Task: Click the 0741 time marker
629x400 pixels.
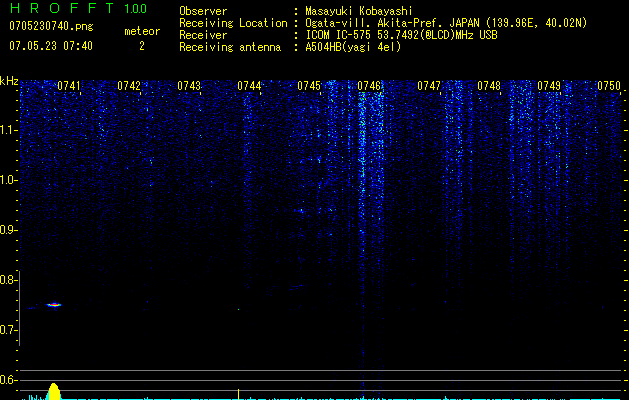Action: click(69, 86)
